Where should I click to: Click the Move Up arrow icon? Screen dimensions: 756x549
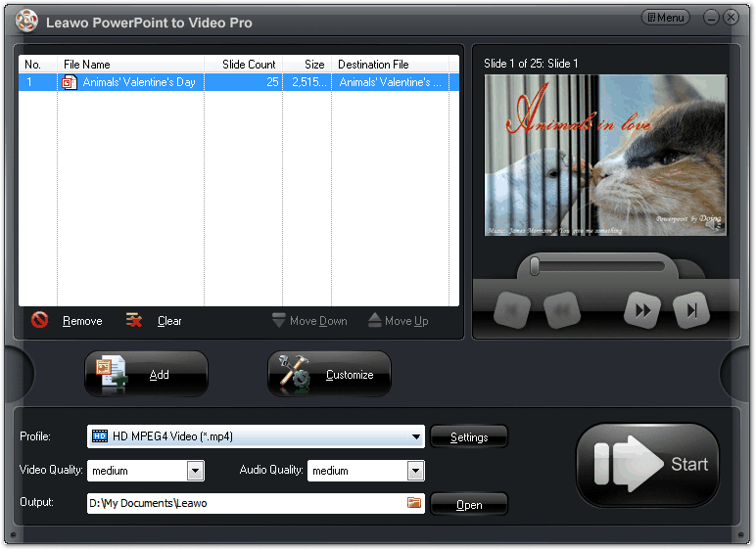pyautogui.click(x=374, y=320)
